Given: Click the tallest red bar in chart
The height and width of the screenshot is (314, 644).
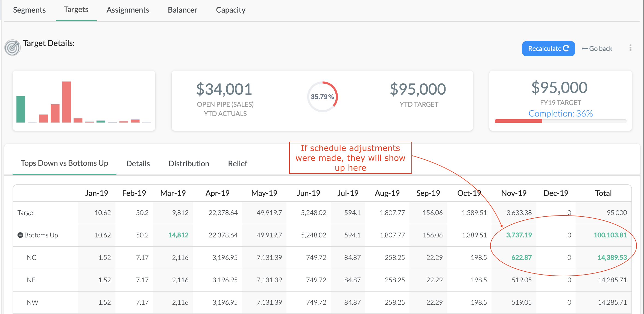Looking at the screenshot, I should tap(66, 102).
